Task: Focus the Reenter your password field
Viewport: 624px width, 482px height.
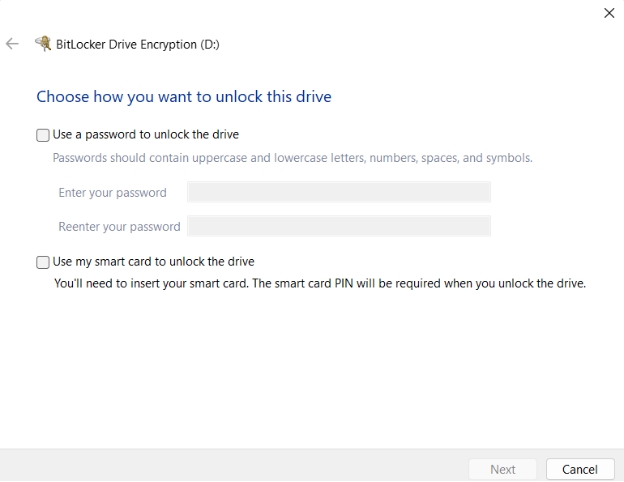Action: click(338, 226)
